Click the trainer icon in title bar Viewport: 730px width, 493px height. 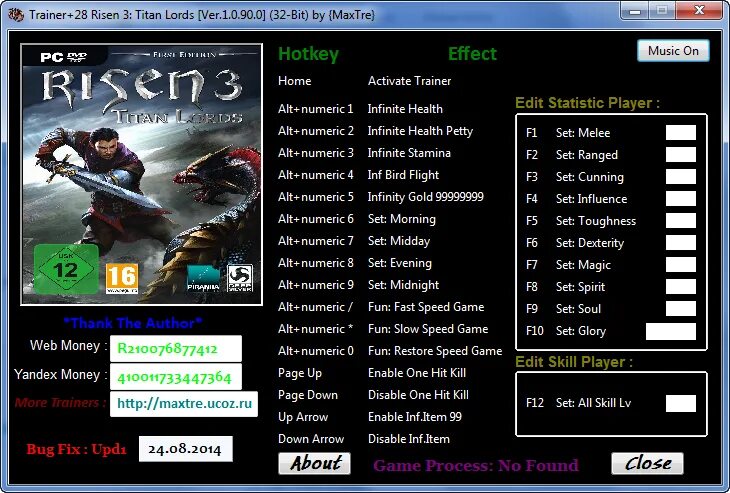[16, 15]
